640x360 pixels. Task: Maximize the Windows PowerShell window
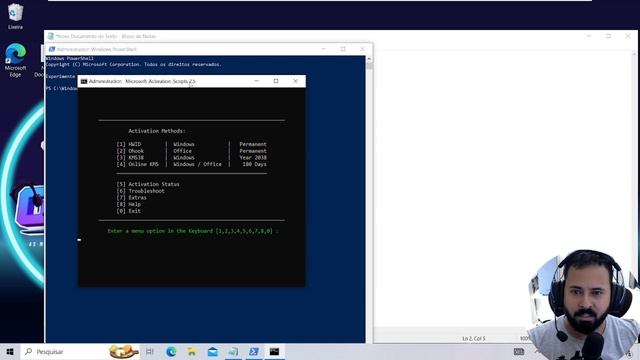(x=343, y=49)
